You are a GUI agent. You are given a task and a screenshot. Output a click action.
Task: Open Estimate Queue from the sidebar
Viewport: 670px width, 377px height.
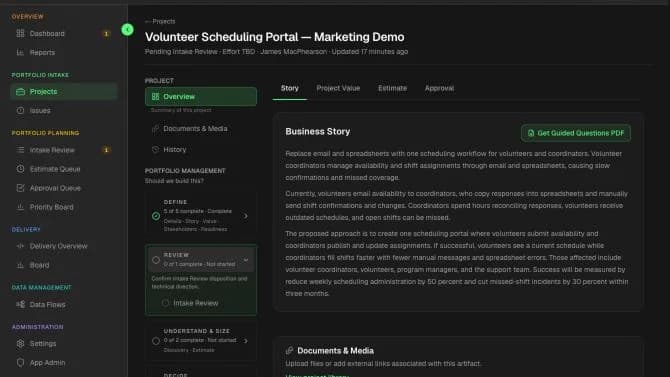[x=63, y=169]
